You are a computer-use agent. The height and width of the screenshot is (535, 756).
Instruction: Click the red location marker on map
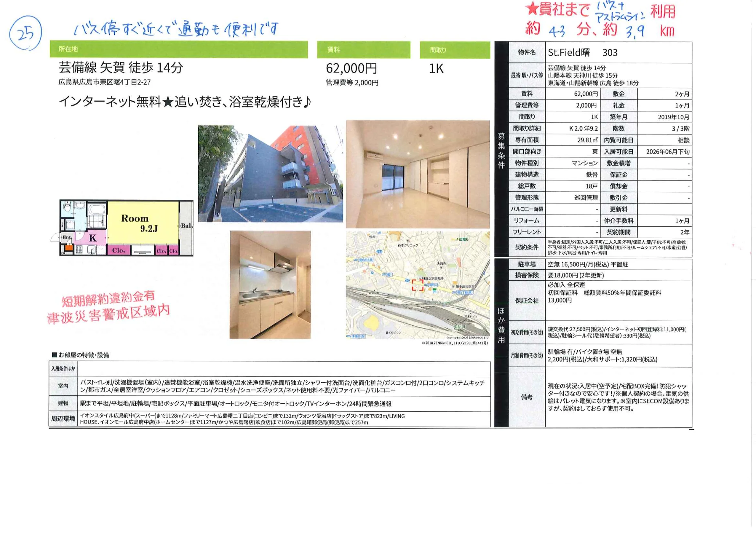click(x=417, y=285)
